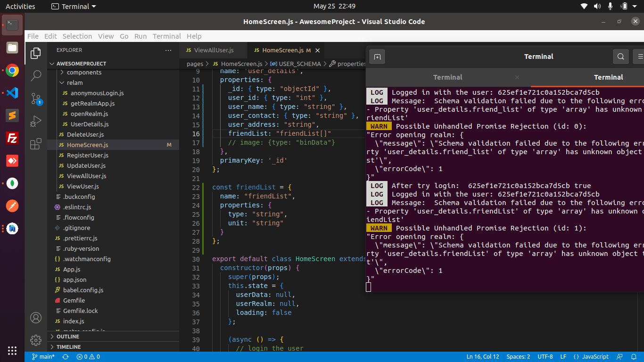Click the Accounts icon in activity bar
Viewport: 644px width, 362px height.
36,317
